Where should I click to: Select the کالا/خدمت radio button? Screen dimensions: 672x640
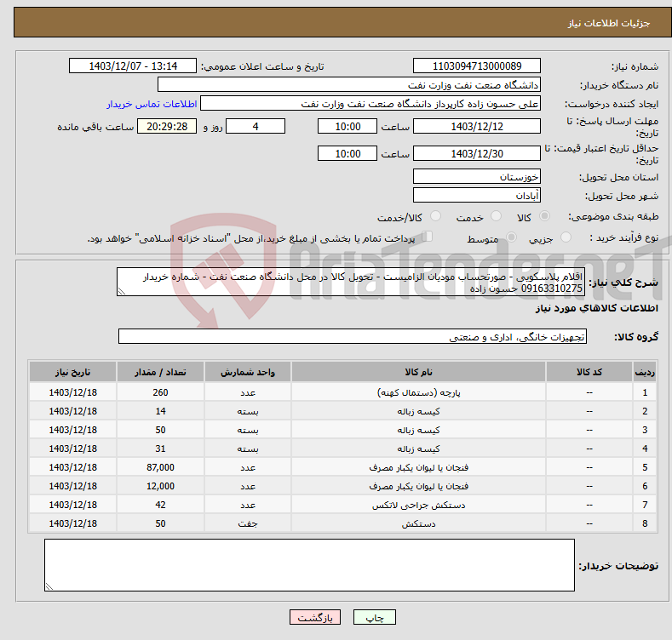tap(435, 216)
